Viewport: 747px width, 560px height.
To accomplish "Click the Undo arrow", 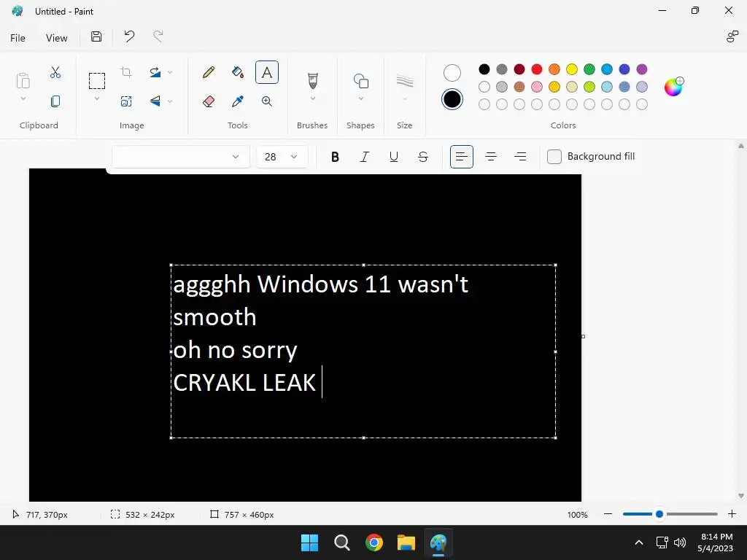I will [x=129, y=36].
